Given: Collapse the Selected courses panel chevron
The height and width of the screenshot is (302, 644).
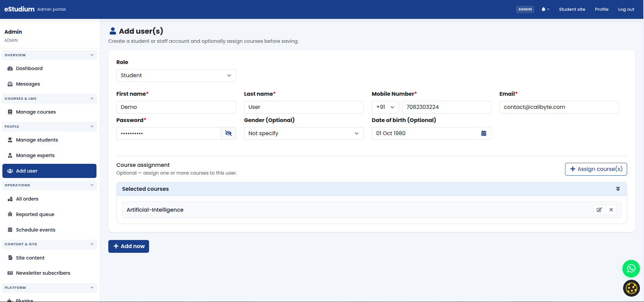Looking at the screenshot, I should [x=618, y=189].
